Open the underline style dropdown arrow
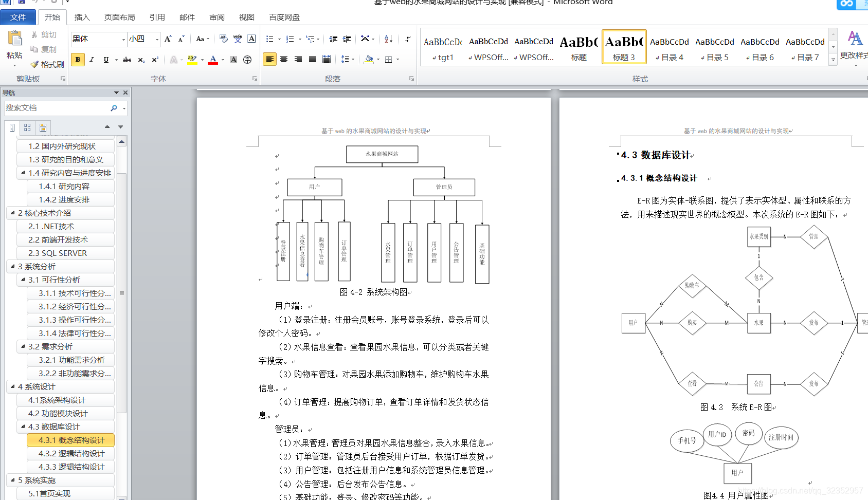The height and width of the screenshot is (500, 868). (x=116, y=60)
